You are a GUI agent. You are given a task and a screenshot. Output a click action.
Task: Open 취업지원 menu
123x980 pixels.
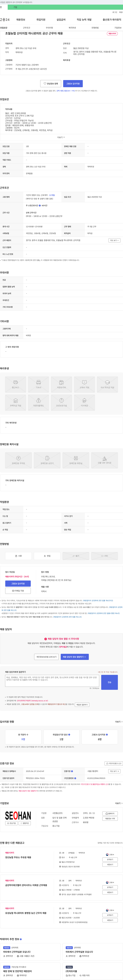41,20
